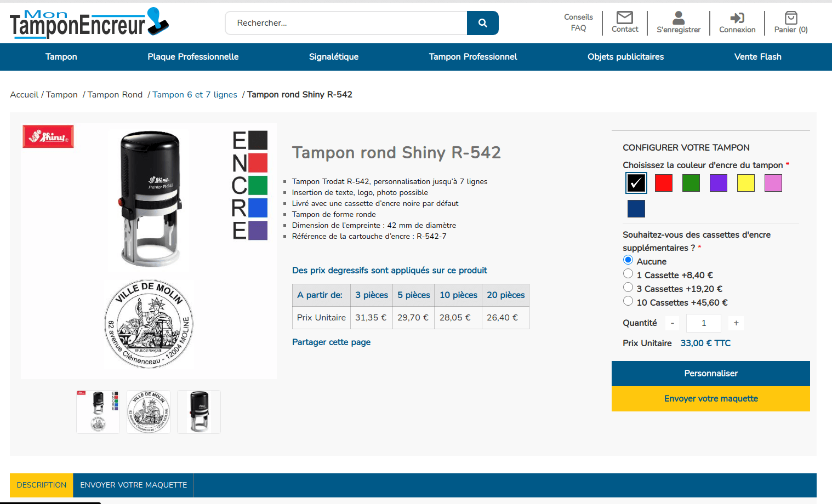The height and width of the screenshot is (504, 832).
Task: Open the Connexion login icon
Action: (737, 18)
